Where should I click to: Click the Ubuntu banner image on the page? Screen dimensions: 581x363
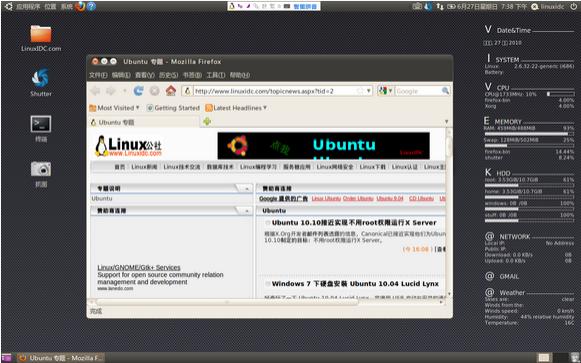(x=323, y=146)
